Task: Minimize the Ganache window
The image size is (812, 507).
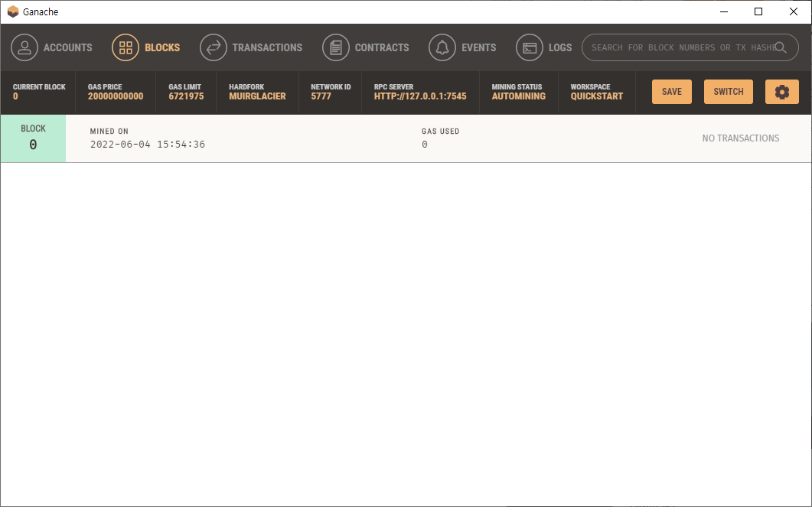Action: point(724,11)
